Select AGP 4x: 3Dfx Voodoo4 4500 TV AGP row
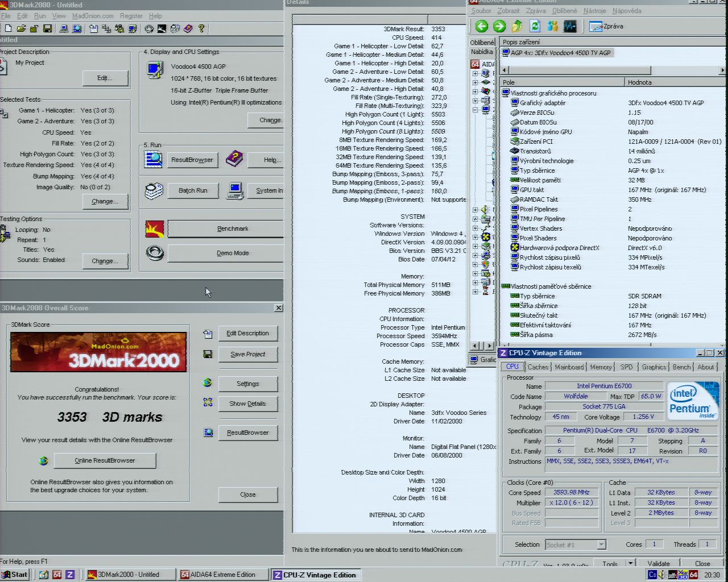 pyautogui.click(x=561, y=53)
